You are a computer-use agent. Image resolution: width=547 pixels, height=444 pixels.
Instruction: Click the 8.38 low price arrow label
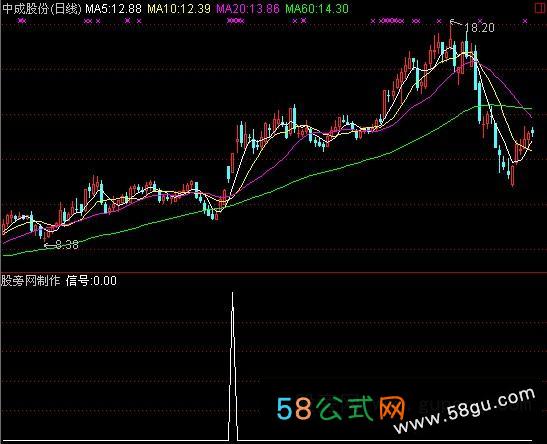pyautogui.click(x=62, y=245)
